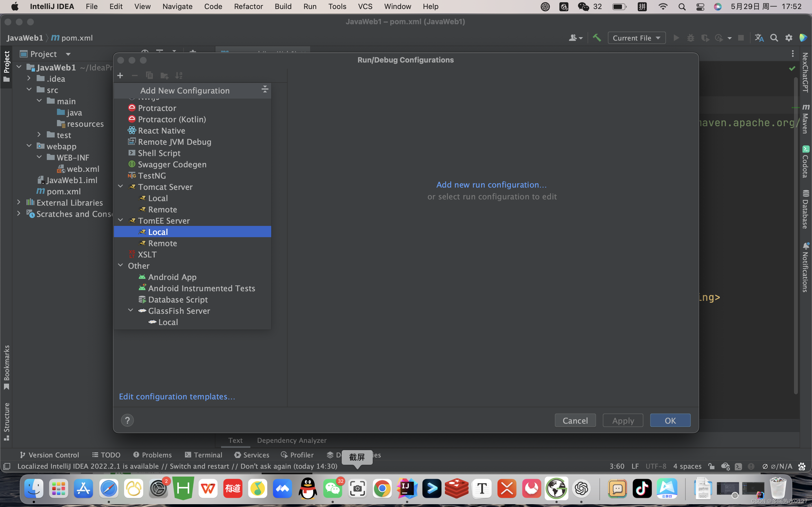Image resolution: width=812 pixels, height=507 pixels.
Task: Click the collapse icon in Add New Configuration header
Action: click(x=265, y=90)
